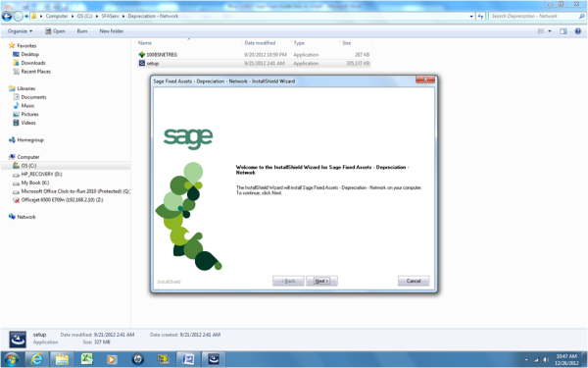Click the 100BSNETREG file icon
Image resolution: width=588 pixels, height=368 pixels.
click(142, 54)
